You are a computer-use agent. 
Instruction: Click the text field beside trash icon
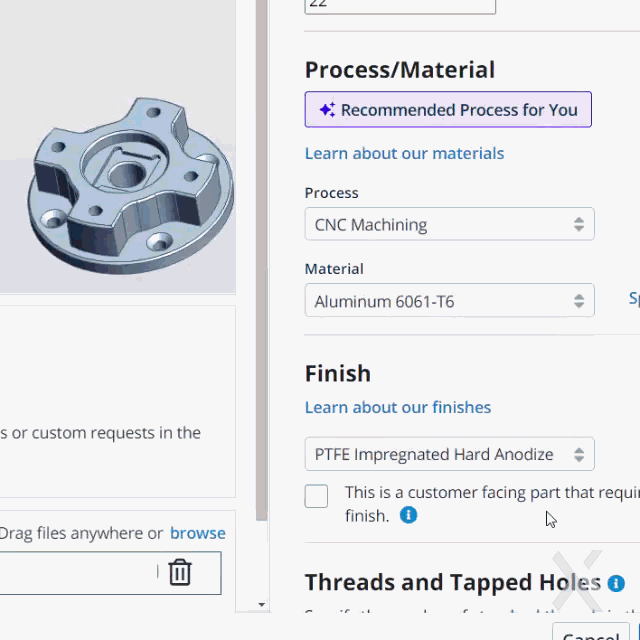click(x=78, y=572)
